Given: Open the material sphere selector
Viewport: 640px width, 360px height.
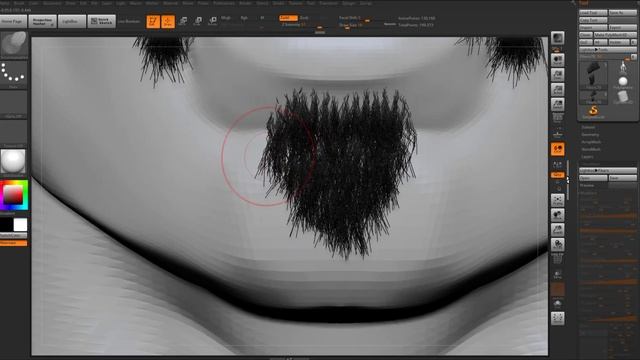Looking at the screenshot, I should [14, 162].
